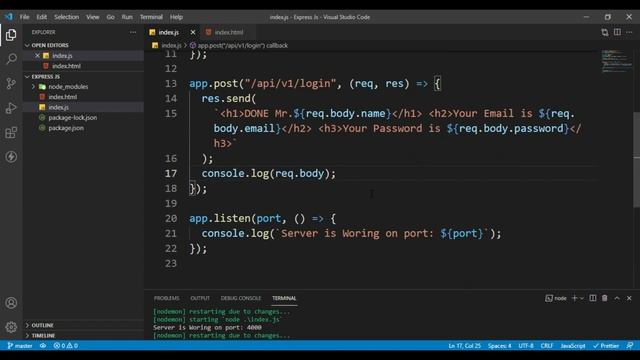This screenshot has height=360, width=640.
Task: Open the Explorer view in activity bar
Action: [x=11, y=35]
